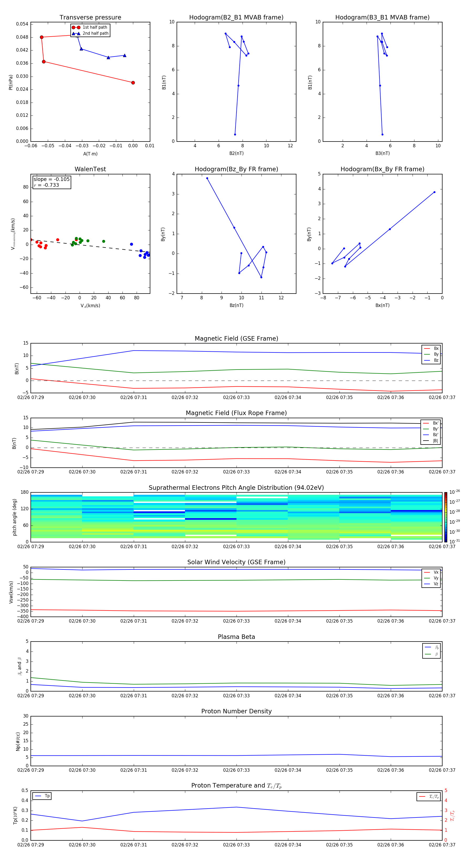
Task: Click the 'r = -0.733' annotation
Action: click(47, 185)
